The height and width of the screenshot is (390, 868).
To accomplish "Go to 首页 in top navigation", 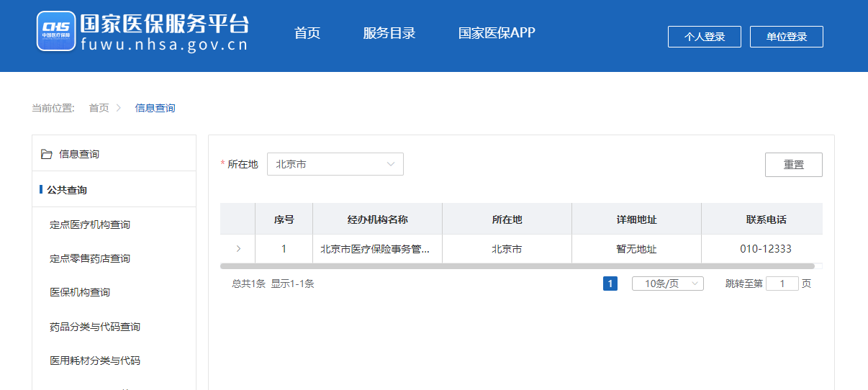I will pyautogui.click(x=307, y=33).
